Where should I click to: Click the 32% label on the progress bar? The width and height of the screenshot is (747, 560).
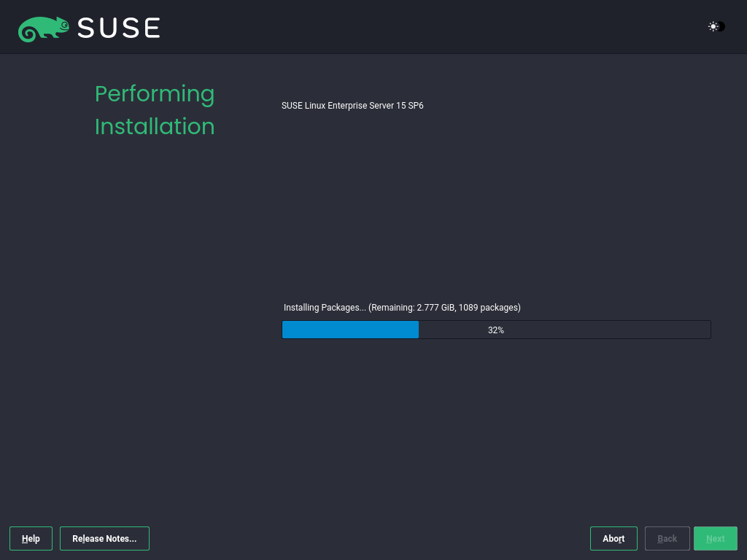click(x=496, y=330)
